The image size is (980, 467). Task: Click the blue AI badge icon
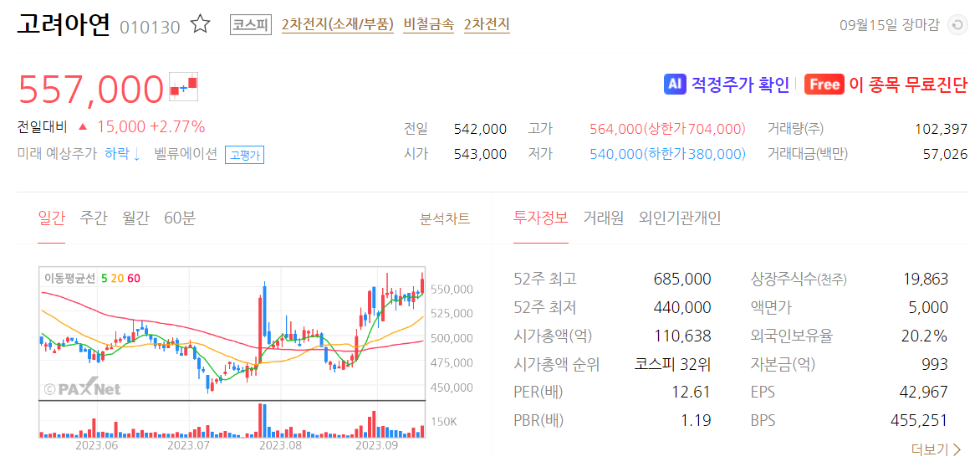(x=674, y=85)
